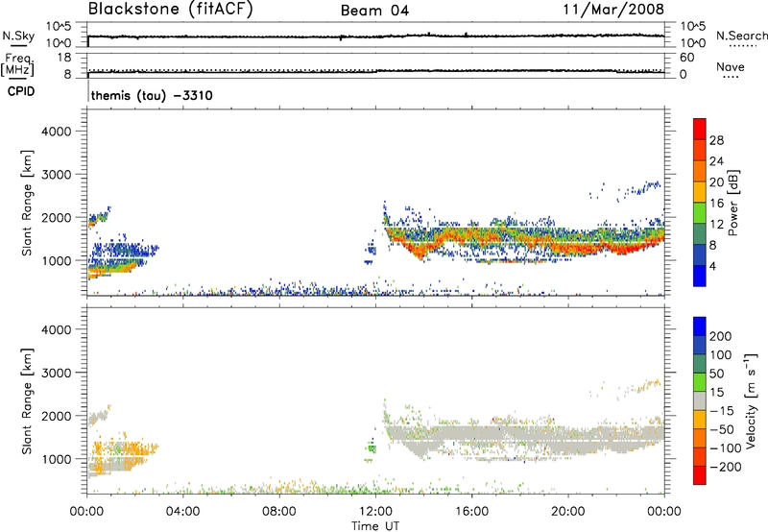Viewport: 768px width, 532px height.
Task: Click the '28' Power colorbar value
Action: 716,140
